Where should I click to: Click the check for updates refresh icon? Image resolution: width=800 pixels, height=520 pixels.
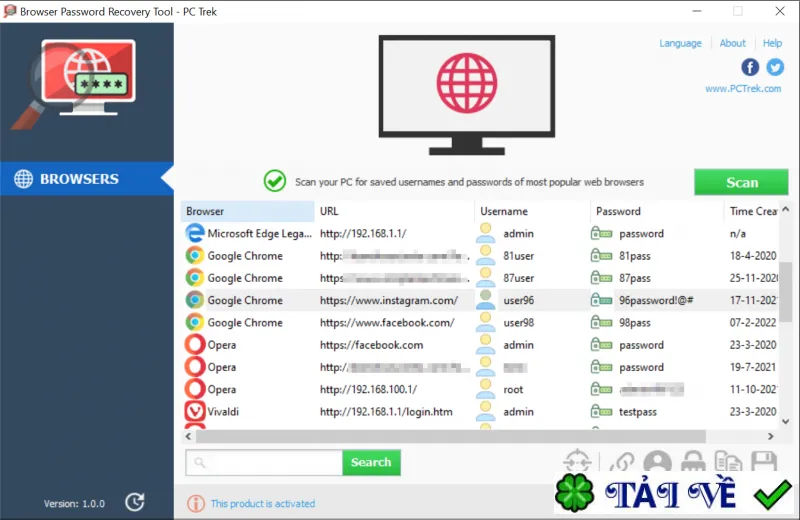click(135, 502)
